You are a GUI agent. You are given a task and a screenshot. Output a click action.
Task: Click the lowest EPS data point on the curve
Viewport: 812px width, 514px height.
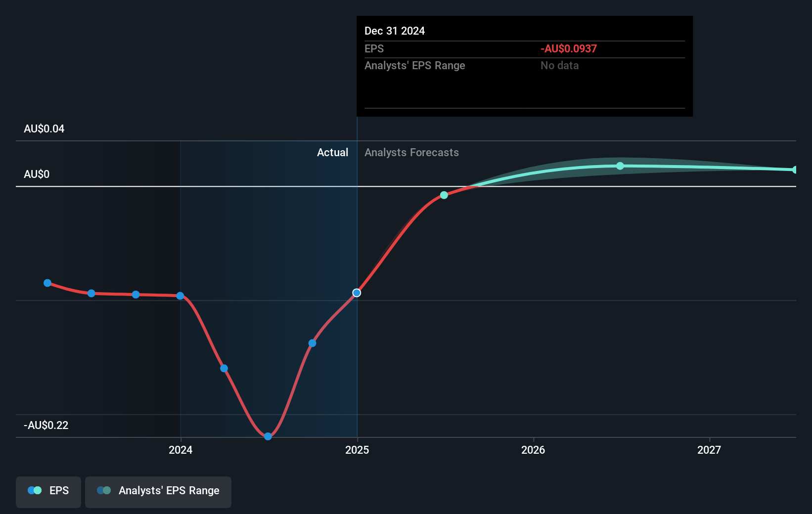(268, 436)
